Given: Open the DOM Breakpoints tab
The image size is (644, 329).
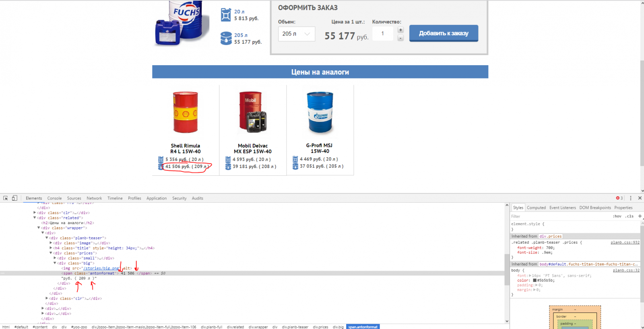Looking at the screenshot, I should pos(595,208).
